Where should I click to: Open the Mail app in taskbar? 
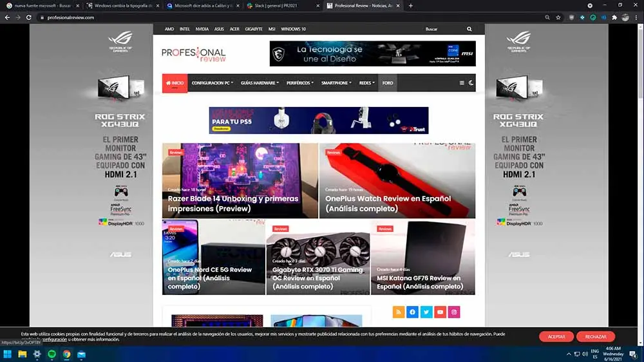click(81, 354)
